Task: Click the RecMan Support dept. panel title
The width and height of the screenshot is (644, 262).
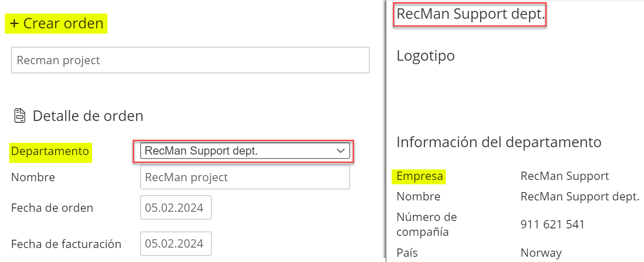Action: [471, 14]
